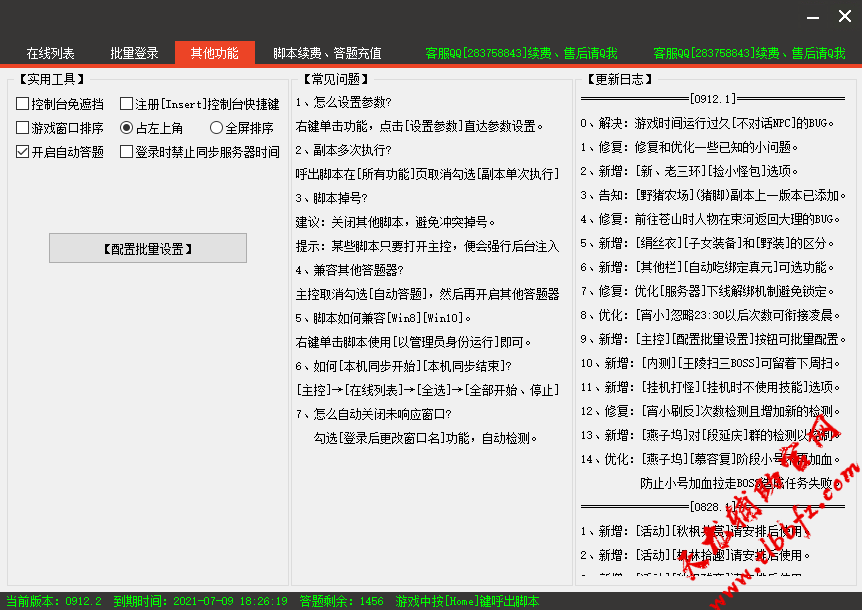The image size is (862, 610).
Task: Click changelog entry 11、新增:[挂机打怪]
Action: (x=711, y=387)
